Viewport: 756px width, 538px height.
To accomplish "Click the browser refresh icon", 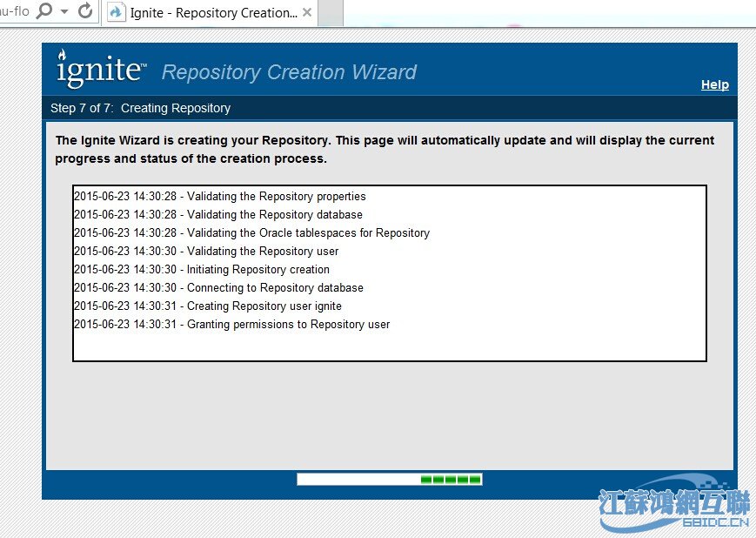I will (85, 10).
